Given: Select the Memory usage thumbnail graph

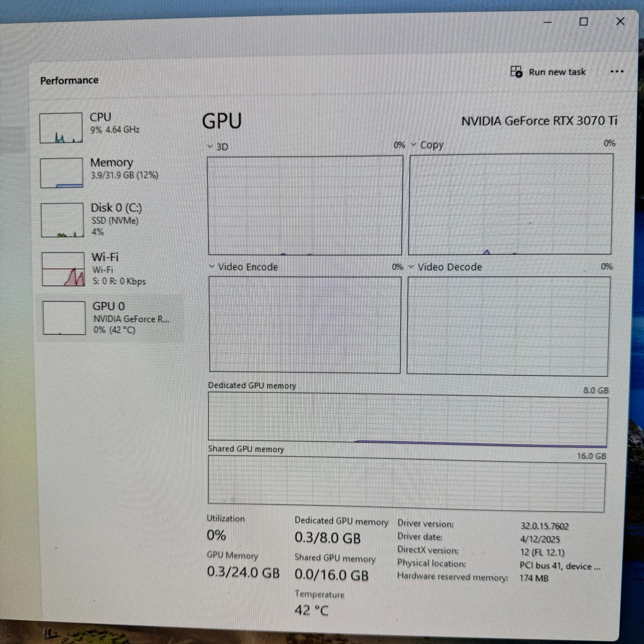Looking at the screenshot, I should click(62, 173).
